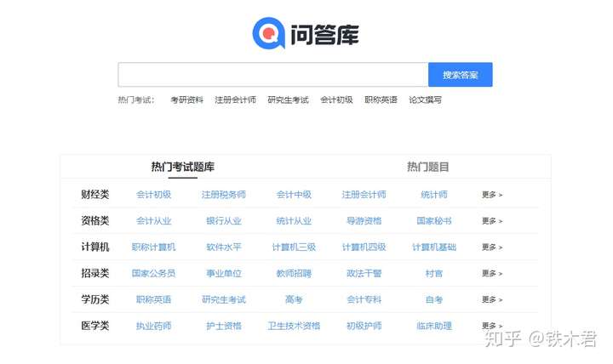The height and width of the screenshot is (364, 613).
Task: Open 临床助理 question bank
Action: click(x=434, y=326)
